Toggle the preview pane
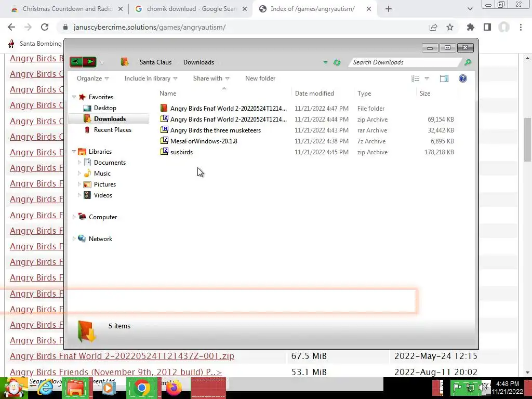Viewport: 532px width, 399px height. click(444, 78)
